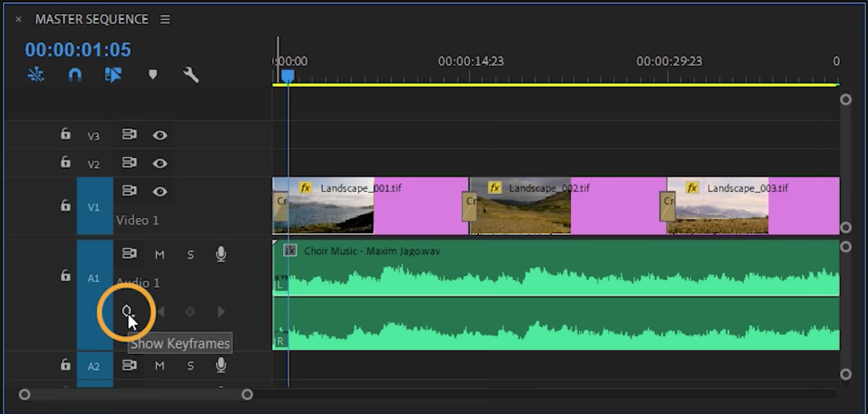This screenshot has height=414, width=868.
Task: Click right handle of horizontal zoom scrollbar
Action: pyautogui.click(x=247, y=395)
